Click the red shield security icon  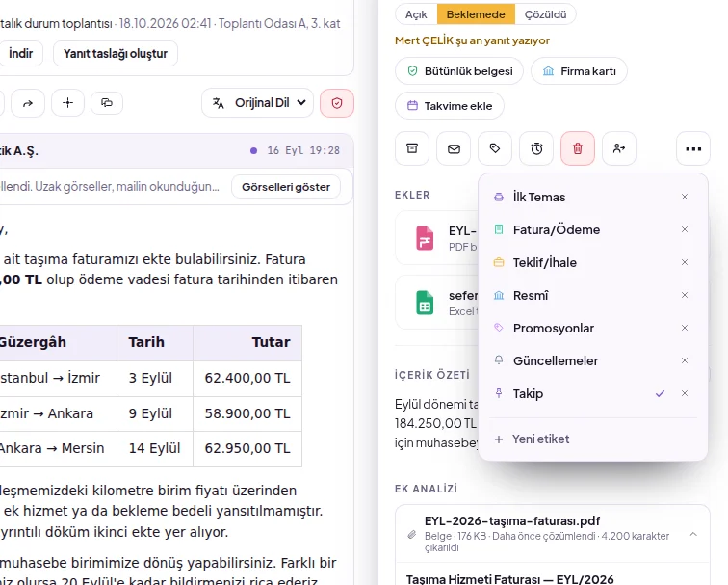point(337,103)
